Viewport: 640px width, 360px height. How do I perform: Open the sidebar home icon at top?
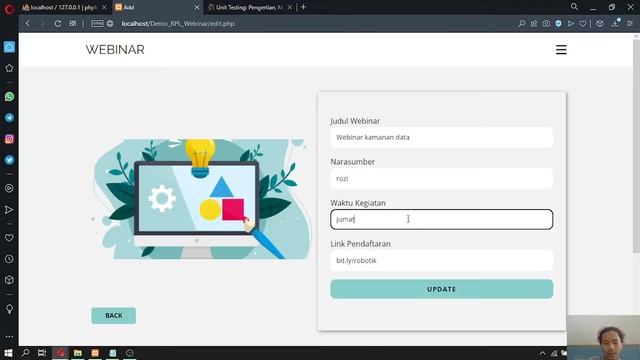(9, 47)
